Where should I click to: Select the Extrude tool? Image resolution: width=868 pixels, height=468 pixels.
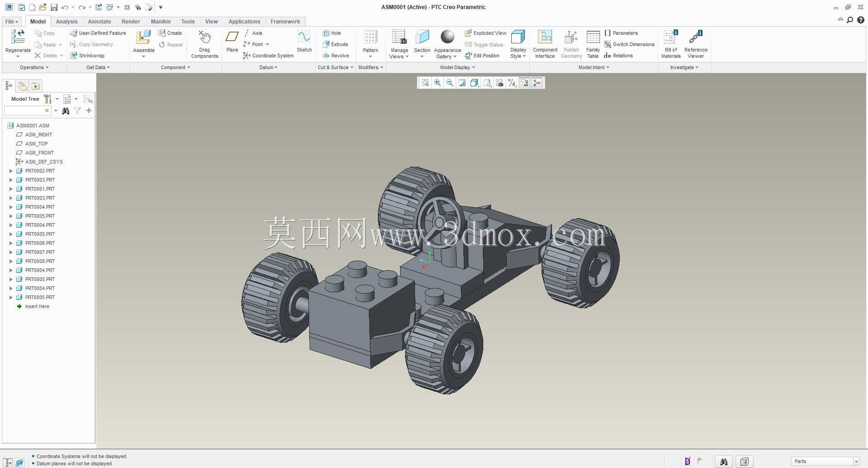click(x=335, y=44)
